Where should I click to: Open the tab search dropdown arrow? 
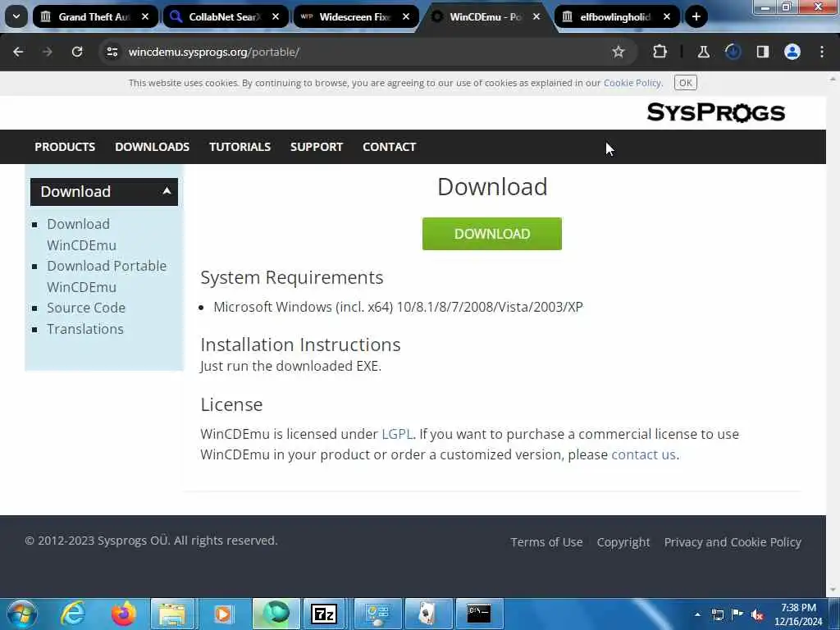point(16,16)
